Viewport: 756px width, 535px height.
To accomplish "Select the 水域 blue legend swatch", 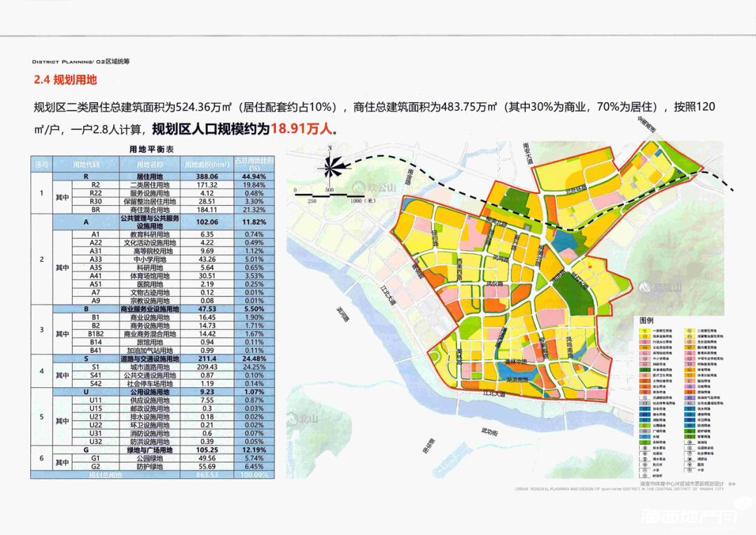I will tap(644, 436).
